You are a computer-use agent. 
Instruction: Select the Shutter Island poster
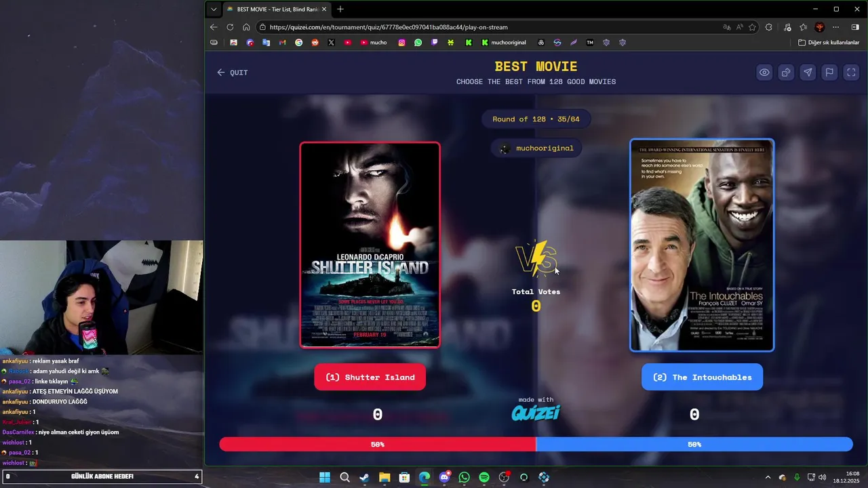(x=370, y=245)
